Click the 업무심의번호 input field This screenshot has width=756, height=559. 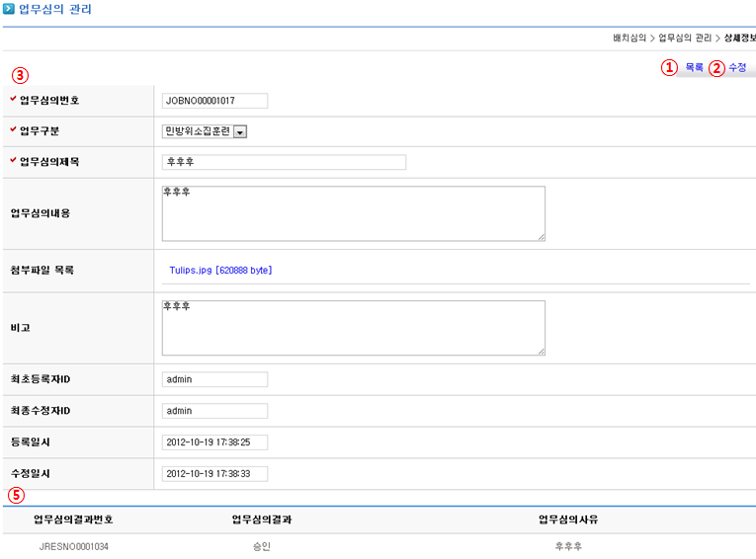coord(214,101)
